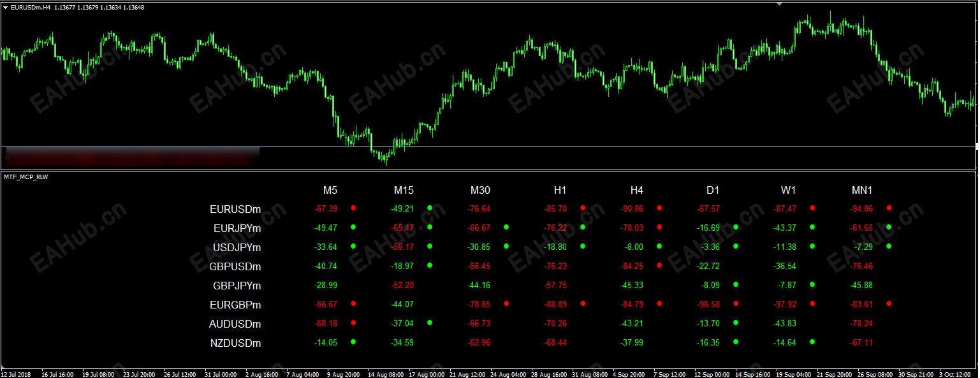Click the green signal dot beside -49.47
This screenshot has width=980, height=378.
click(353, 227)
